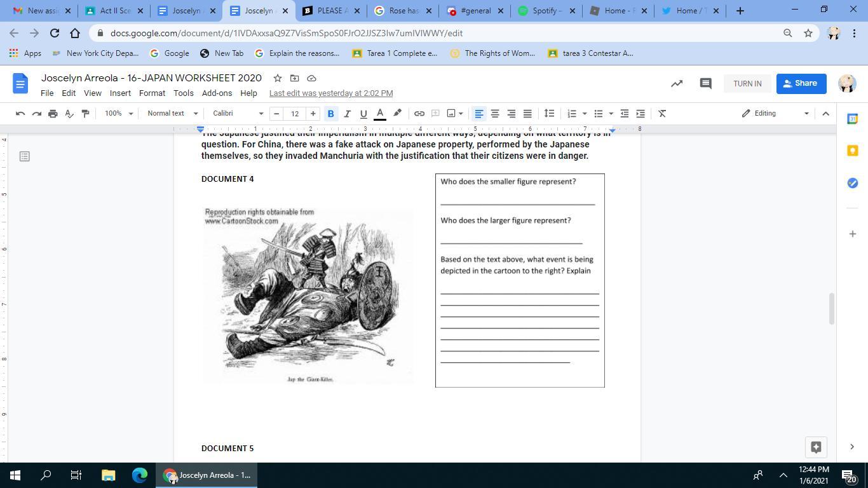Add a comment from toolbar icon
Screen dimensions: 868x488
click(435, 113)
